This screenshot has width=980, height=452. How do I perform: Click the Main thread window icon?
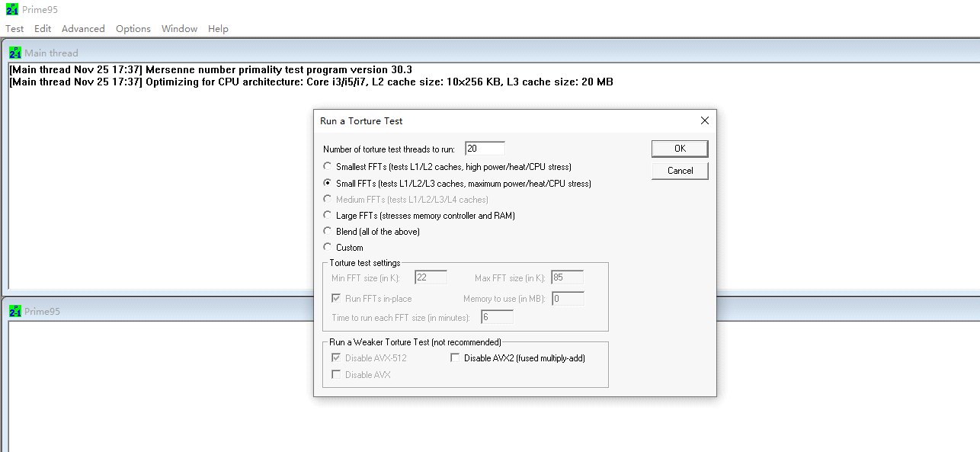[15, 53]
